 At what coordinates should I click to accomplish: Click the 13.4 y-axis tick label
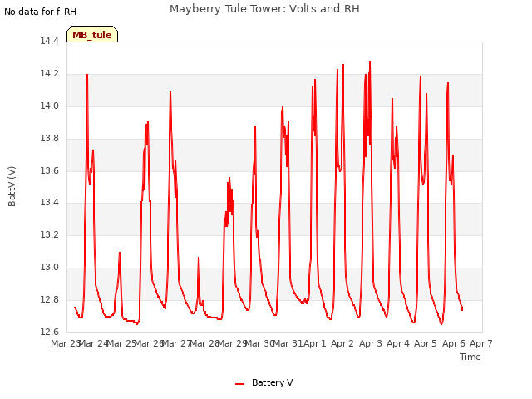pyautogui.click(x=50, y=203)
